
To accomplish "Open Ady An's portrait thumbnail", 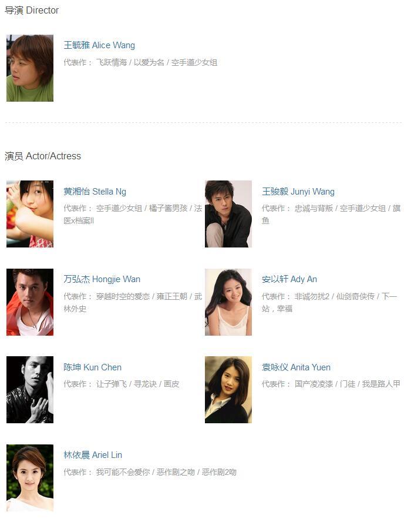I will coord(228,302).
